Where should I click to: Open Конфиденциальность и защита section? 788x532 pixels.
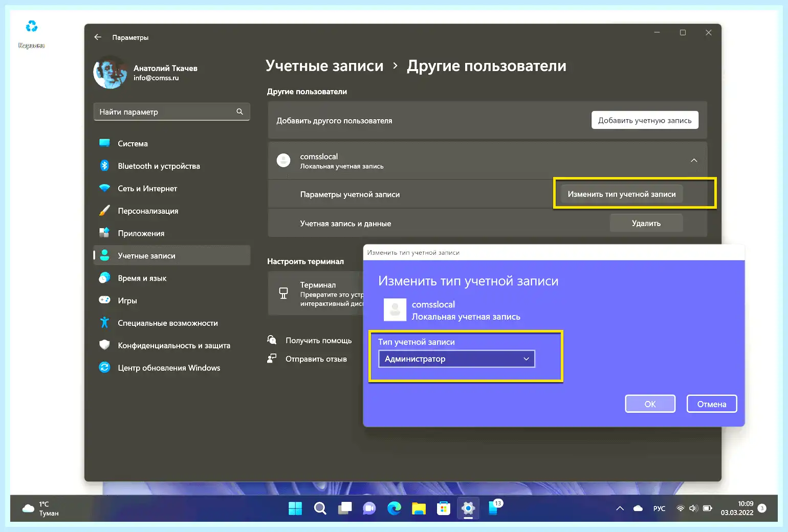[171, 346]
